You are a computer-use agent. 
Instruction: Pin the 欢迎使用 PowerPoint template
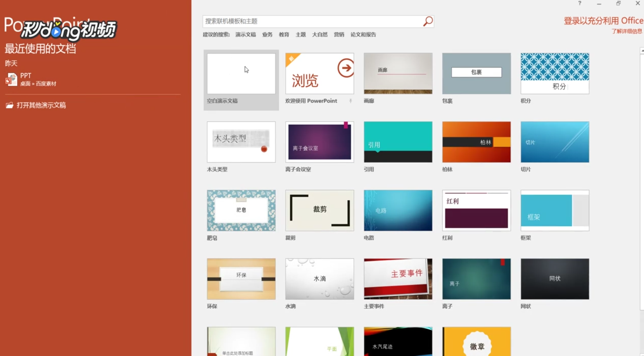pyautogui.click(x=351, y=101)
